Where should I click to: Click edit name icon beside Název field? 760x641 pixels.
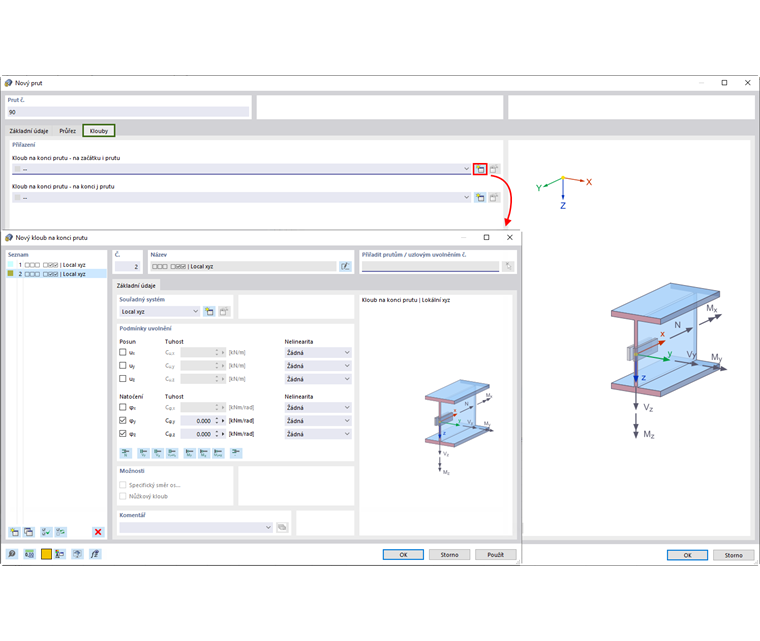[345, 266]
